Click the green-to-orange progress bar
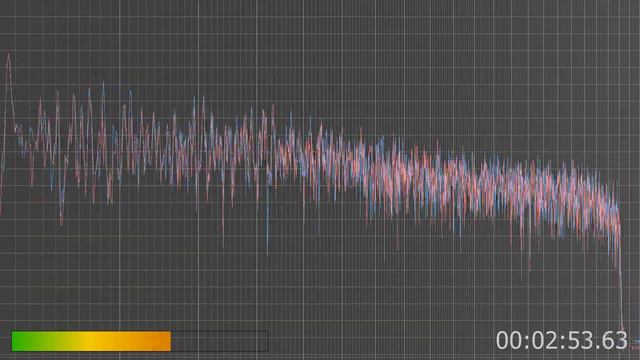The image size is (640, 360). [x=140, y=341]
